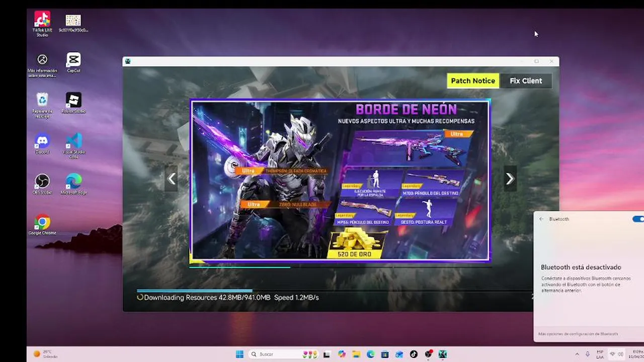Open network and volume quick settings

coord(617,354)
